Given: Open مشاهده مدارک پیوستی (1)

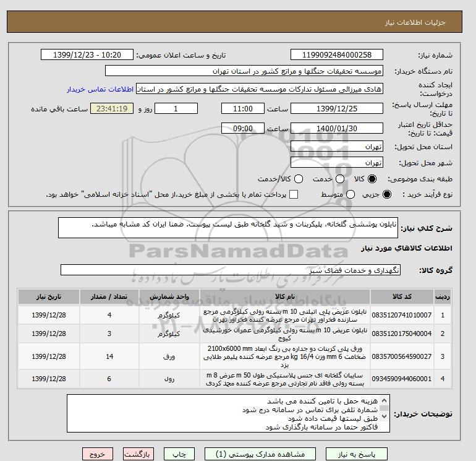Looking at the screenshot, I should point(260,454).
